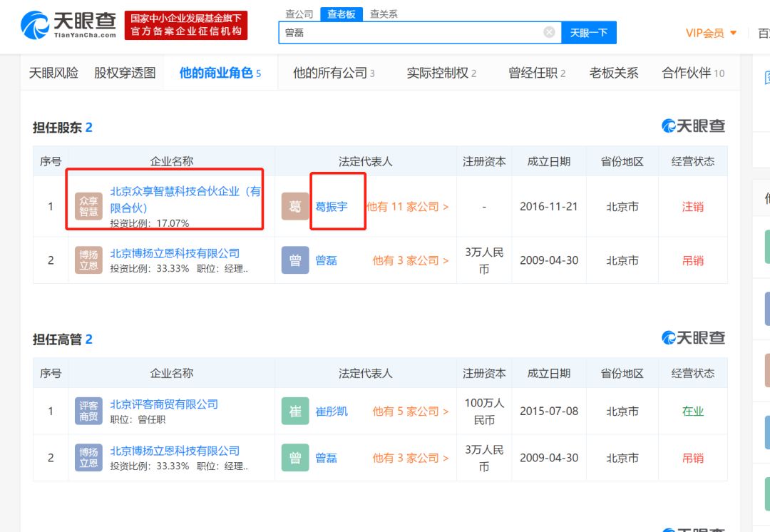Click the TianYanCha logo at top left
The width and height of the screenshot is (770, 532).
pyautogui.click(x=68, y=25)
